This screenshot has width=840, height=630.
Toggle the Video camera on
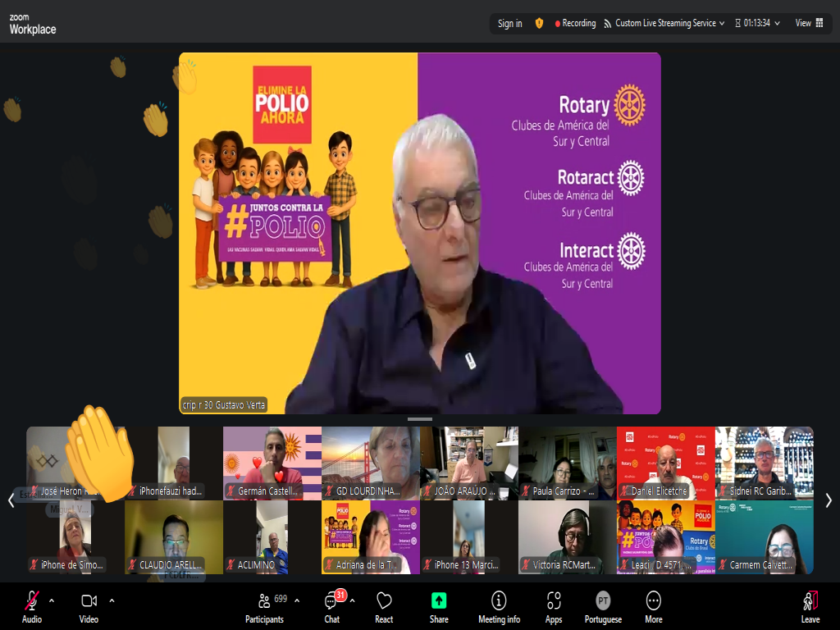click(89, 600)
